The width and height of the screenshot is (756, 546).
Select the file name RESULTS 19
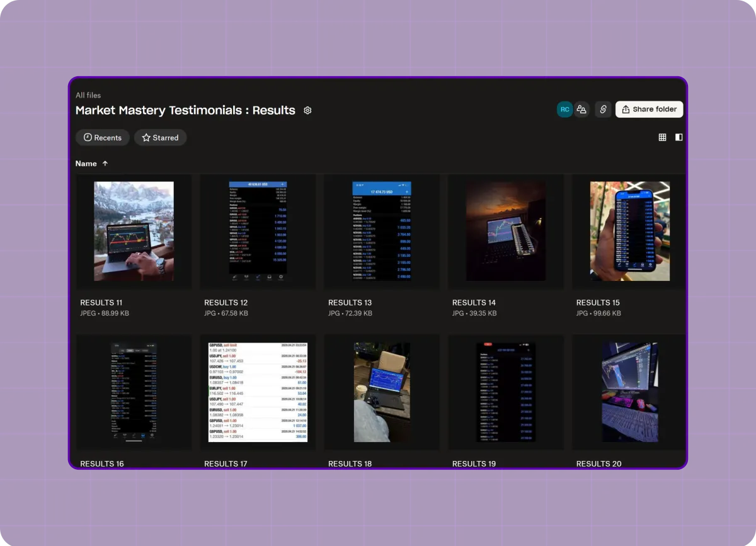click(x=474, y=464)
